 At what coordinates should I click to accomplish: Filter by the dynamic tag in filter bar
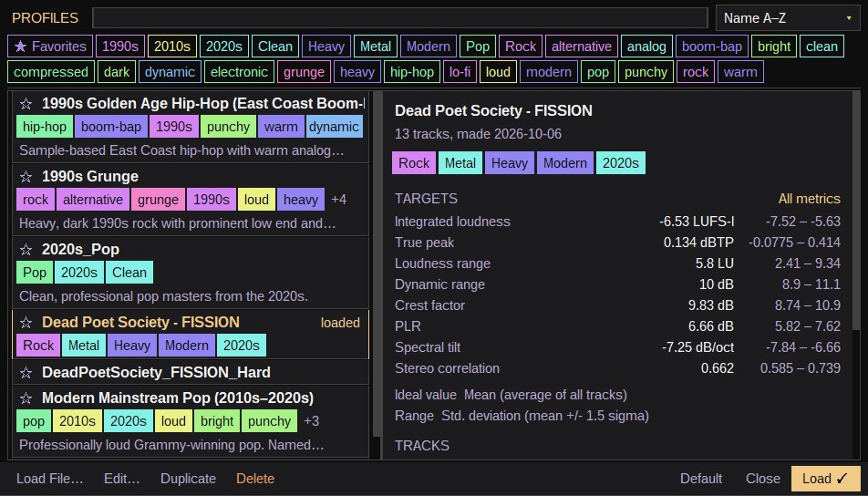(170, 72)
